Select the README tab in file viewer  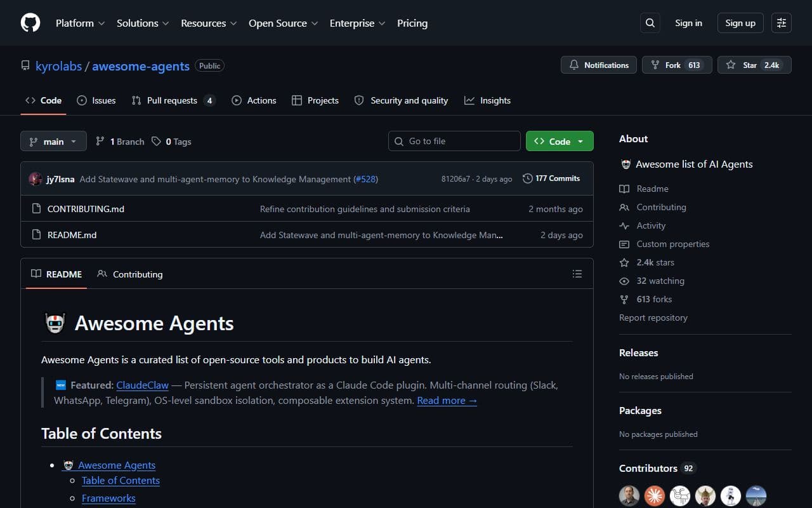56,274
